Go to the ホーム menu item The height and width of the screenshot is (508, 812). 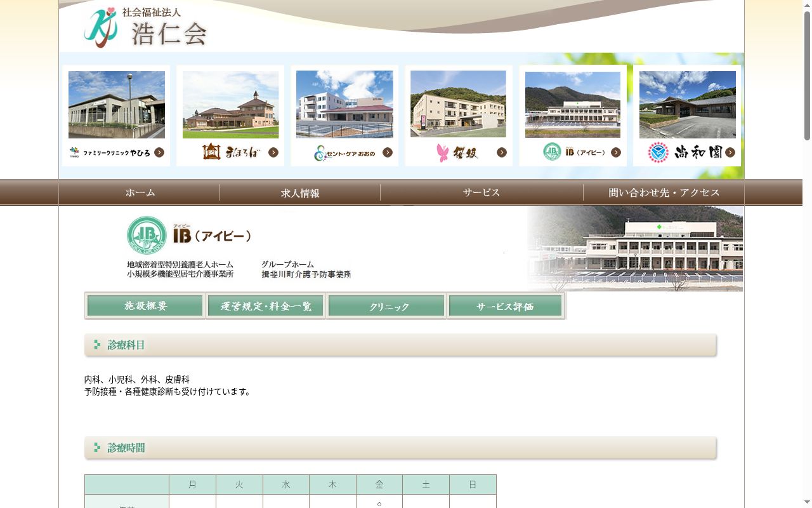coord(140,192)
